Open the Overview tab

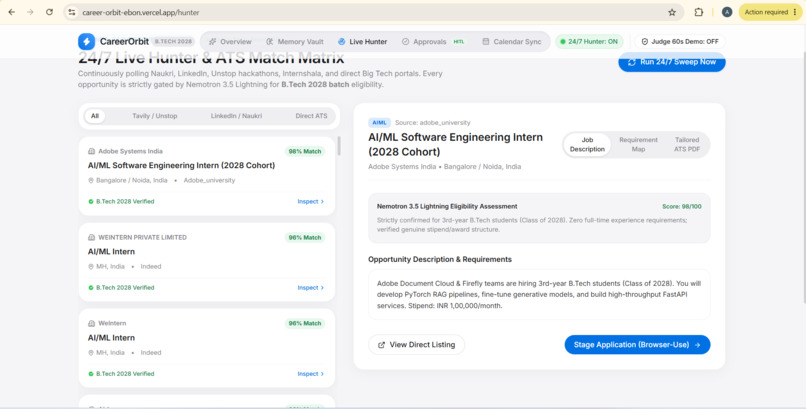tap(230, 42)
